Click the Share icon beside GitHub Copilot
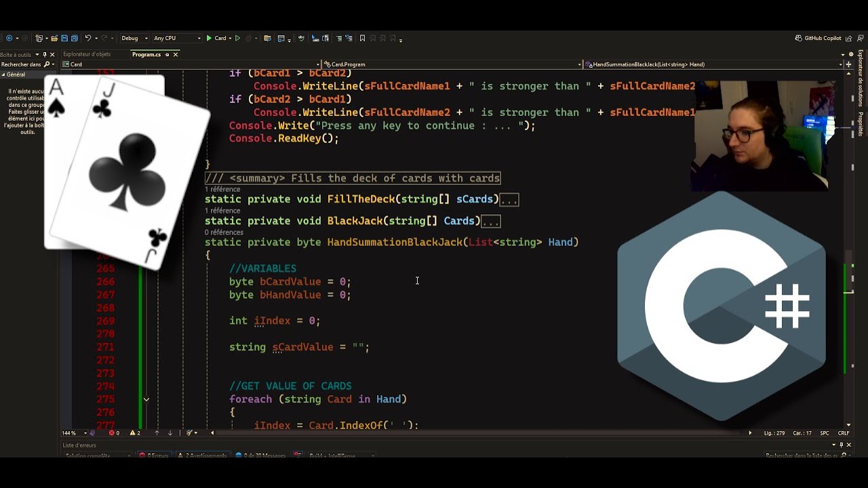Image resolution: width=868 pixels, height=488 pixels. pyautogui.click(x=850, y=39)
